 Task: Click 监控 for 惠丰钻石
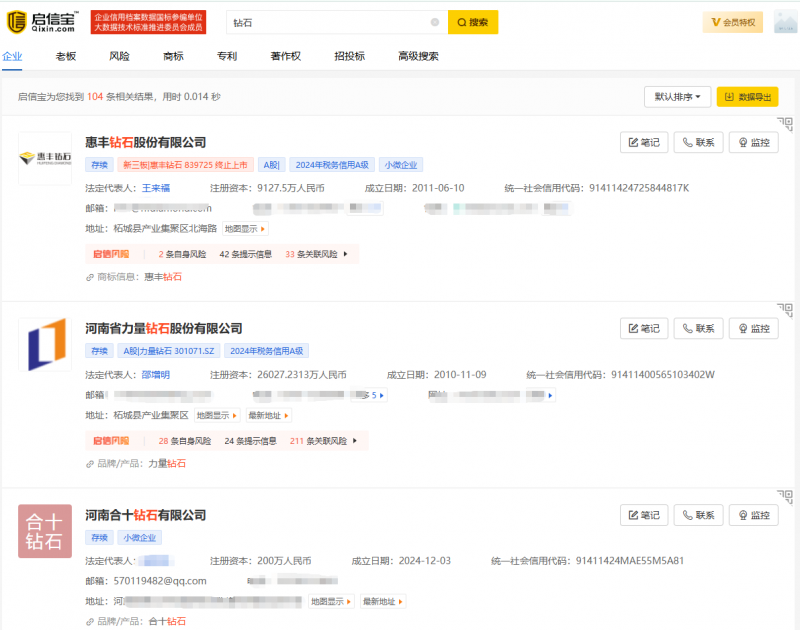coord(754,142)
